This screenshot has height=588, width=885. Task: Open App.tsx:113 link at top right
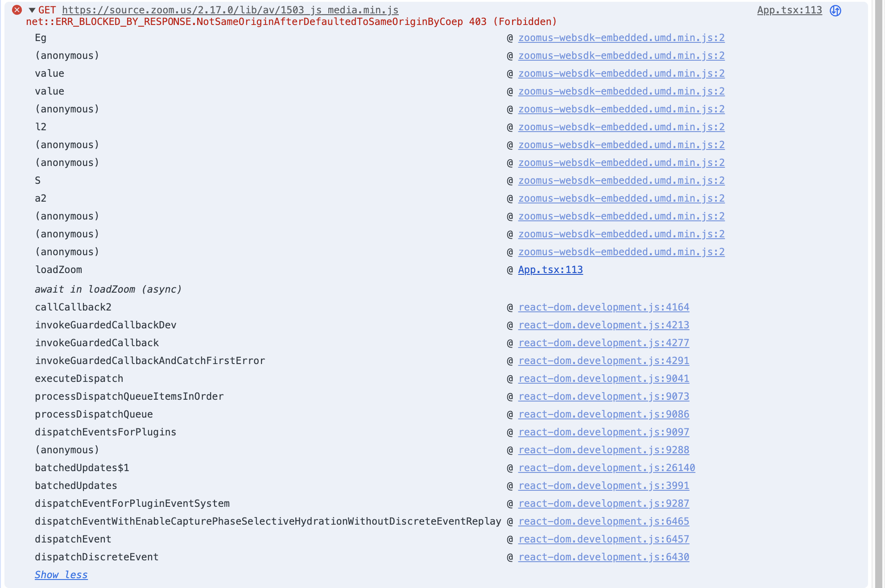pos(790,10)
